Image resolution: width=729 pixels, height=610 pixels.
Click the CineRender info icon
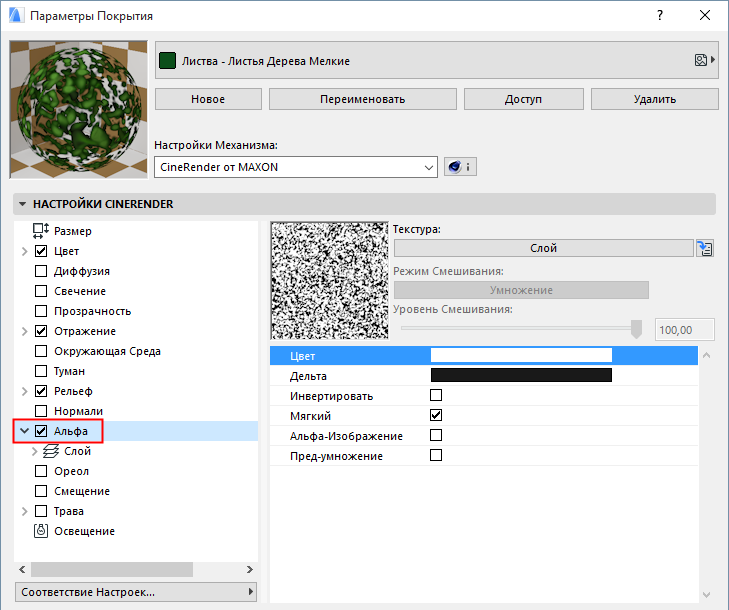(x=460, y=167)
